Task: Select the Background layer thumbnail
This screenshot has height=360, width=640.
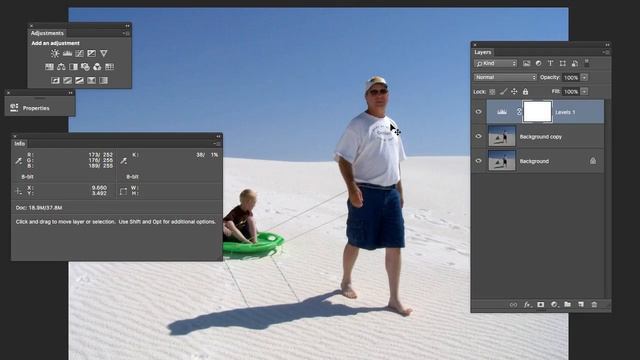Action: coord(502,161)
